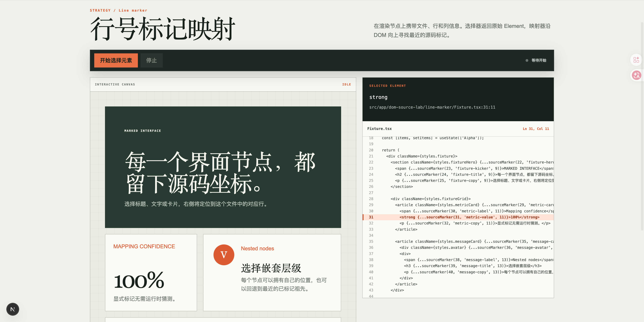Click the SELECTED ELEMENT panel heading
Viewport: 644px width, 322px height.
pyautogui.click(x=388, y=86)
